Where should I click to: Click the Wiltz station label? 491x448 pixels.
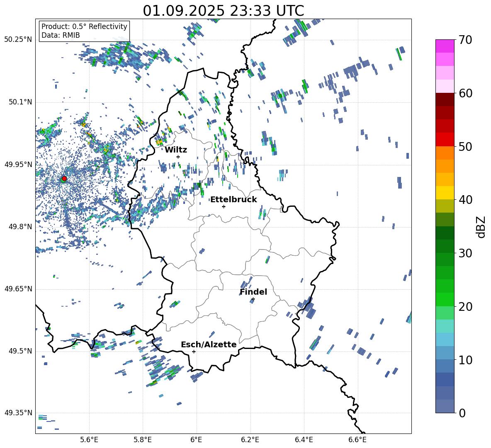tap(176, 150)
